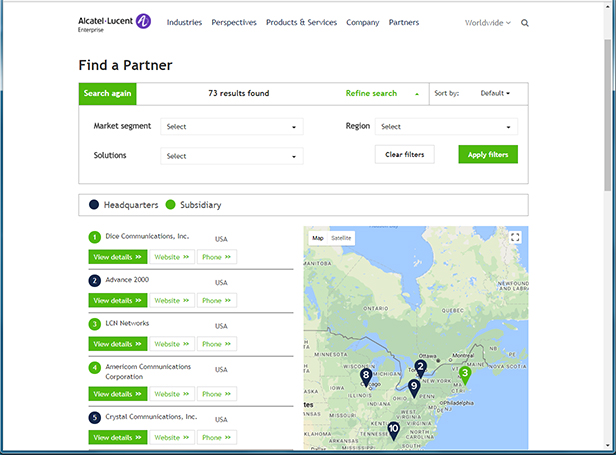Click the Alcatel-Lucent Enterprise logo
Viewport: 616px width, 455px height.
(x=113, y=22)
